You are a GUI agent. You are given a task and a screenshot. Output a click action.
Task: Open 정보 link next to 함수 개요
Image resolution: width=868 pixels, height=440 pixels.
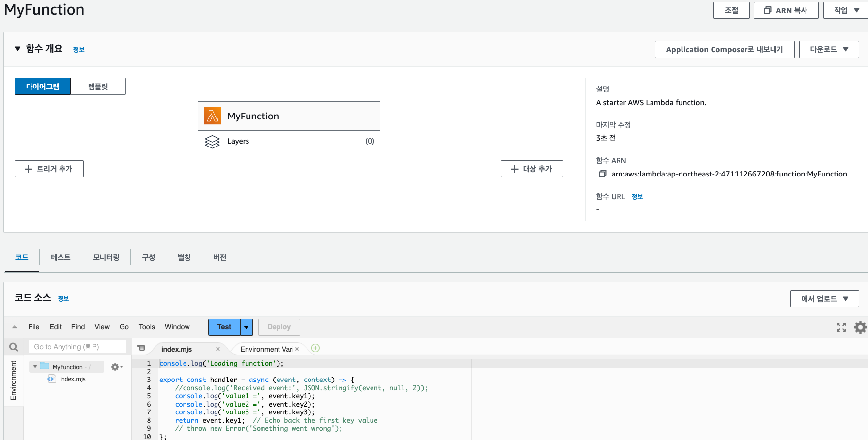click(79, 50)
